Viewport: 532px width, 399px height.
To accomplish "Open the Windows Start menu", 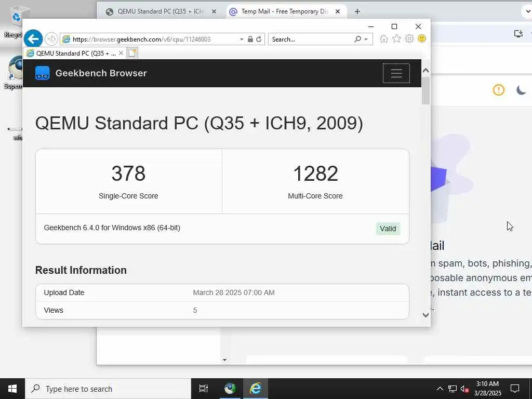I will (12, 389).
